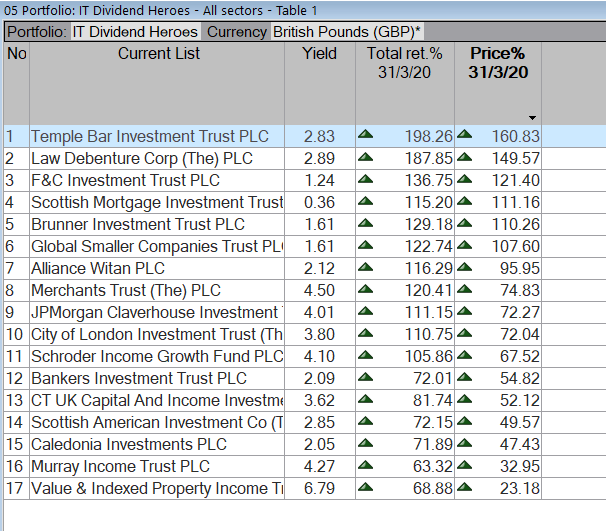Click the green triangle beside total return 63.32
Screen dimensions: 606x531
coord(366,466)
